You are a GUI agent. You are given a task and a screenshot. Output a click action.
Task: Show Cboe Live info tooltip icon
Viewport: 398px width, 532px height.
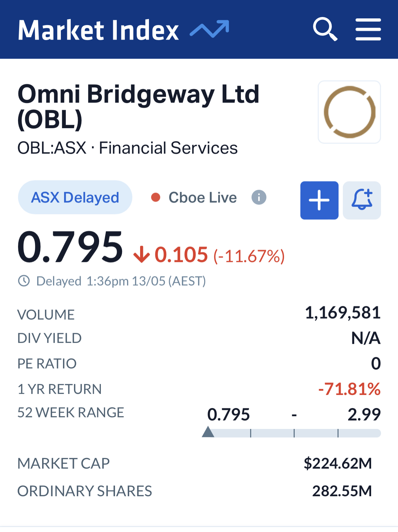coord(259,197)
